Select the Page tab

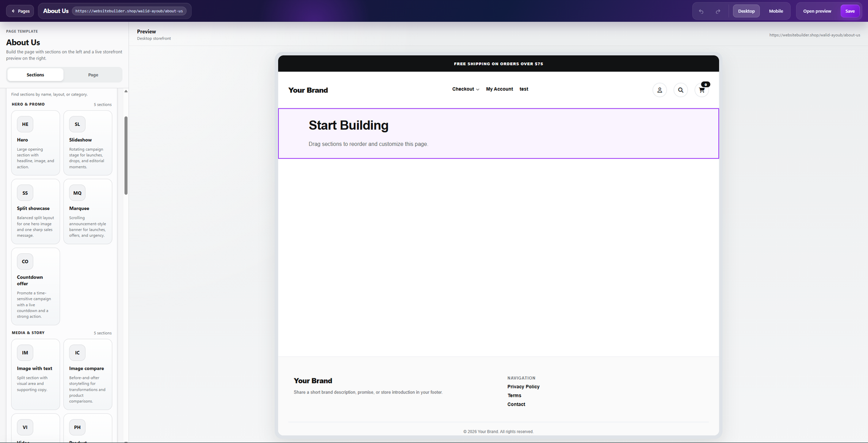click(x=93, y=75)
